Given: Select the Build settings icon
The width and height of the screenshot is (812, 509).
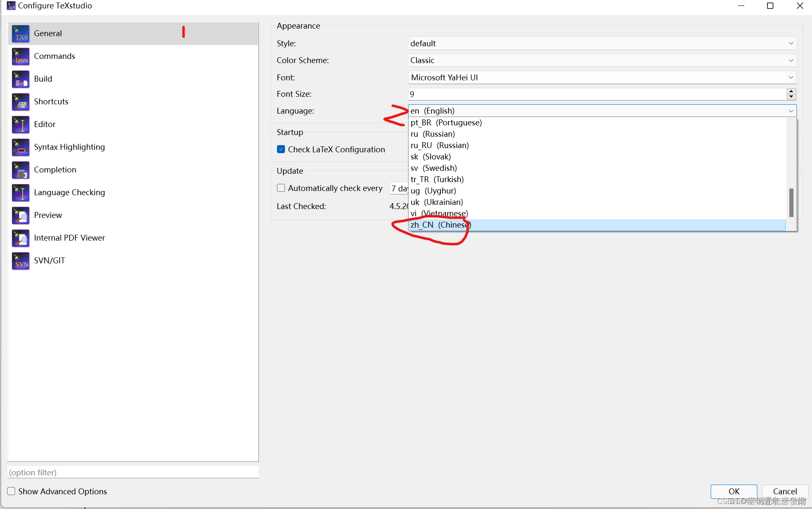Looking at the screenshot, I should (21, 79).
